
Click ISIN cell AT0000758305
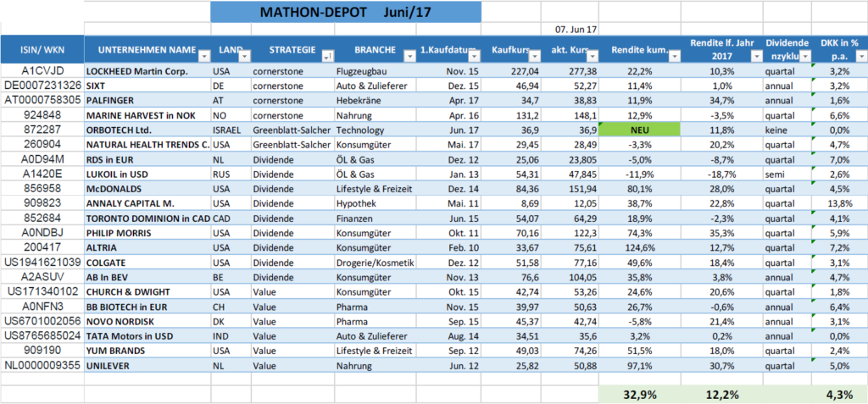42,100
